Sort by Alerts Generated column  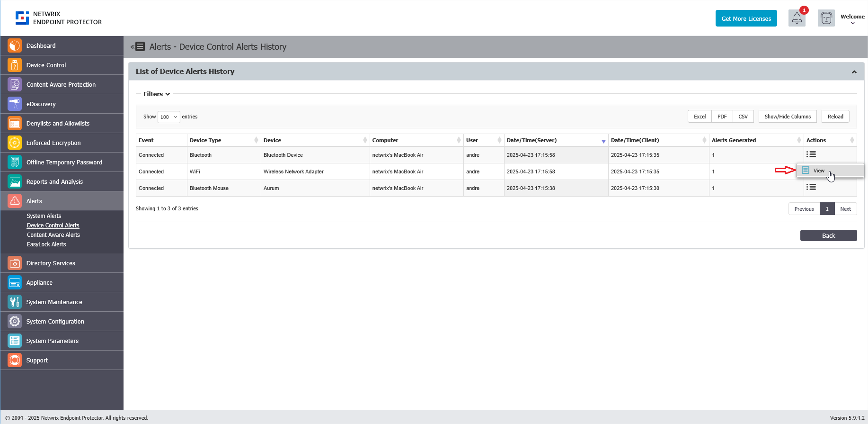756,140
